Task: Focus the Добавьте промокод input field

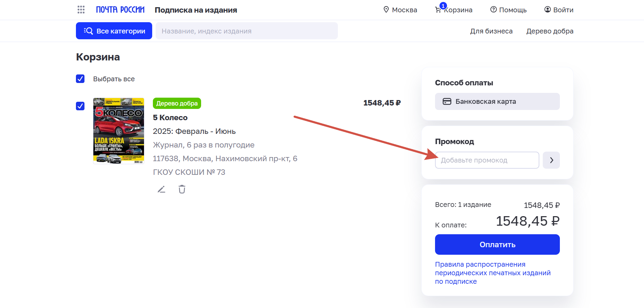Action: (x=487, y=160)
